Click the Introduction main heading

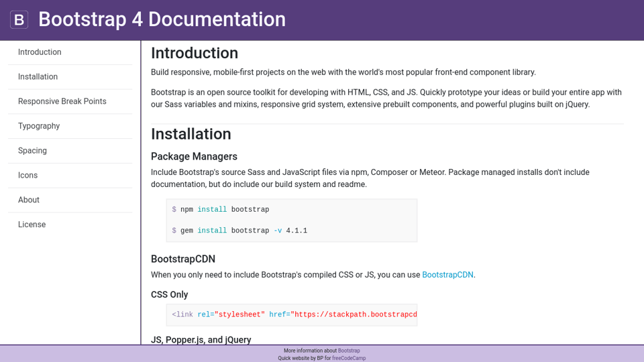point(195,53)
